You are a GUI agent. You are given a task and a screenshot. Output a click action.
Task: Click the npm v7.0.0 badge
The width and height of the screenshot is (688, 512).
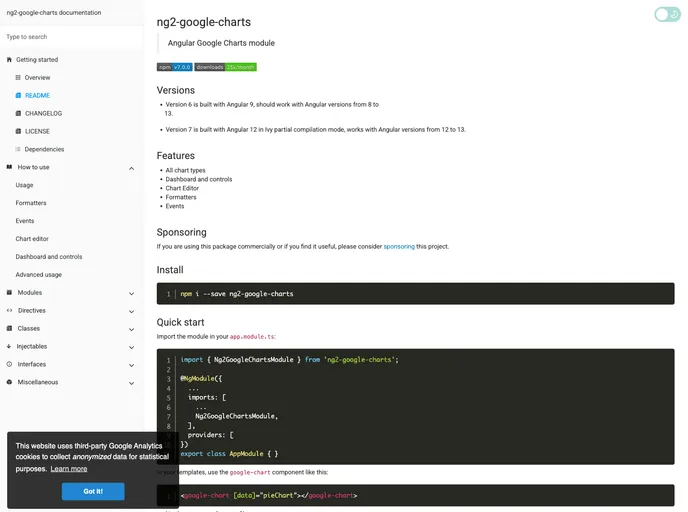pos(175,67)
